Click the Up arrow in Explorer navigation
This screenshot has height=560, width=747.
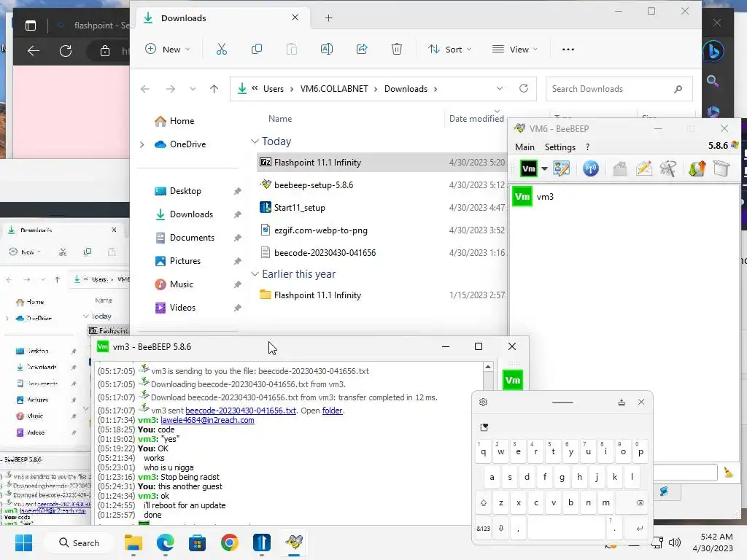(214, 88)
